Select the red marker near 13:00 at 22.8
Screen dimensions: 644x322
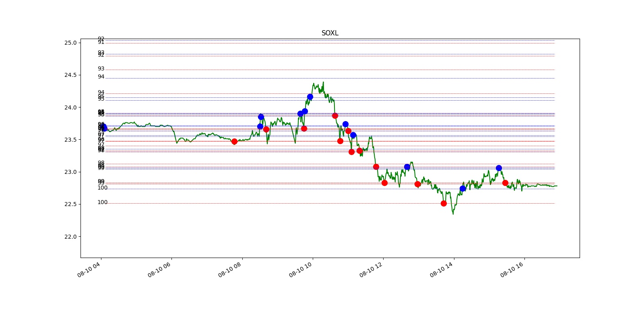[x=417, y=184]
